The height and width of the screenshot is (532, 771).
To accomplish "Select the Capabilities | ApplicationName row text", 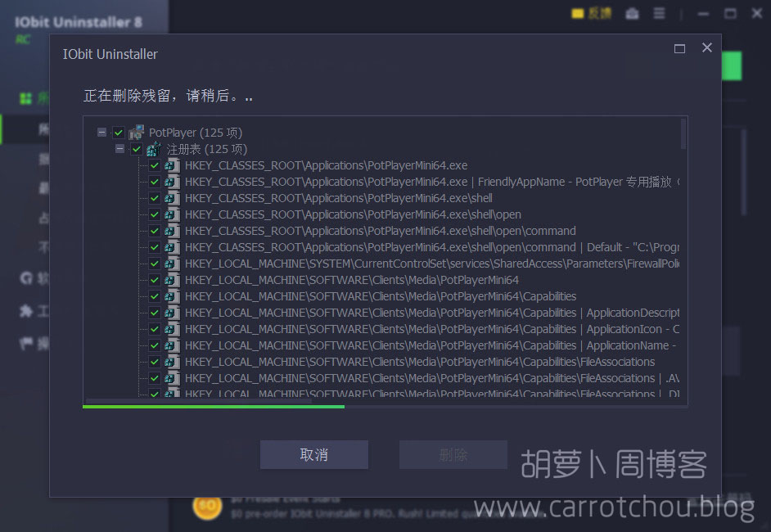I will click(431, 345).
